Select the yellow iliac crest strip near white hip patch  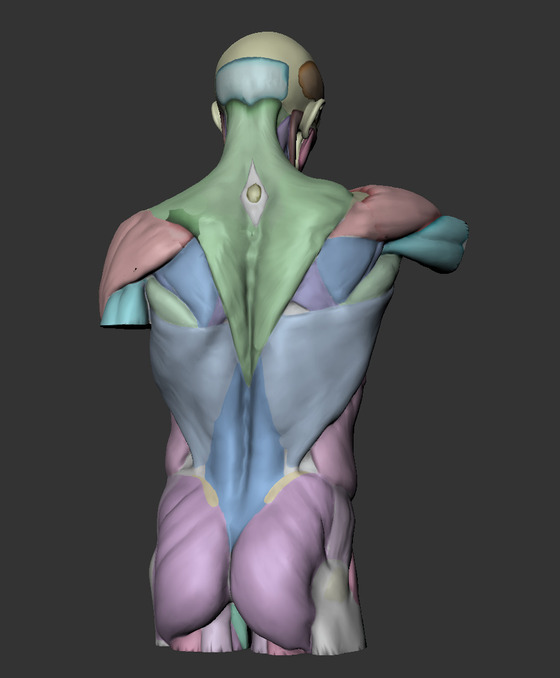click(282, 486)
